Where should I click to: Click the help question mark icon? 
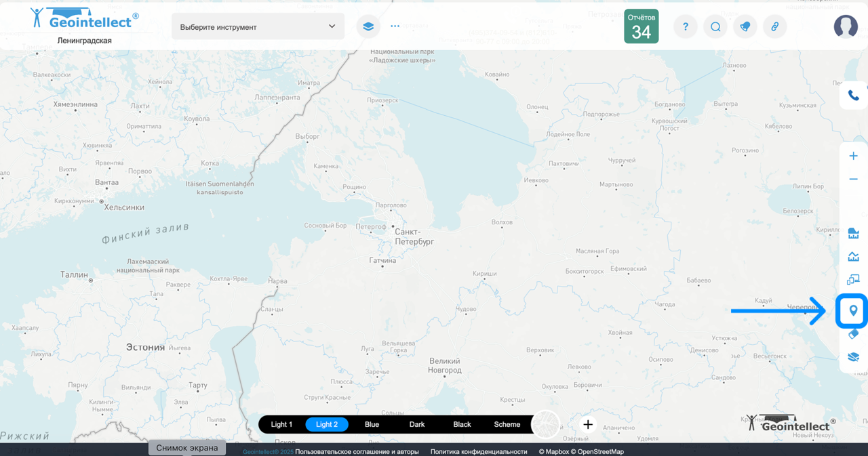pyautogui.click(x=685, y=27)
